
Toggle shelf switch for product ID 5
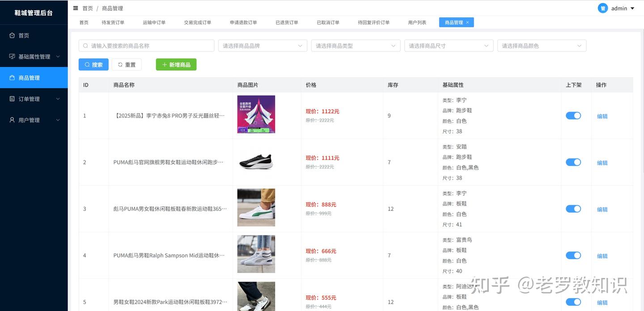click(x=573, y=302)
